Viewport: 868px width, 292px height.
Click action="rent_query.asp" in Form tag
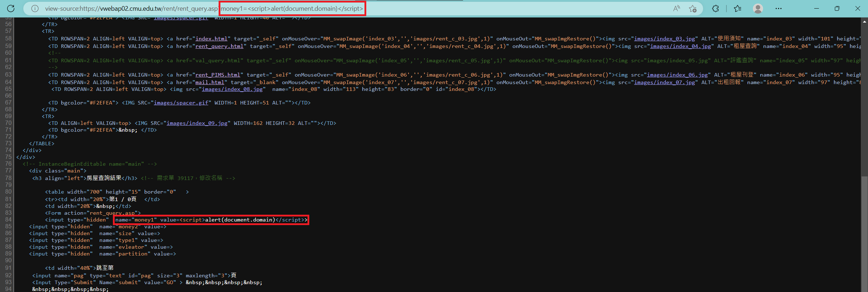(101, 213)
